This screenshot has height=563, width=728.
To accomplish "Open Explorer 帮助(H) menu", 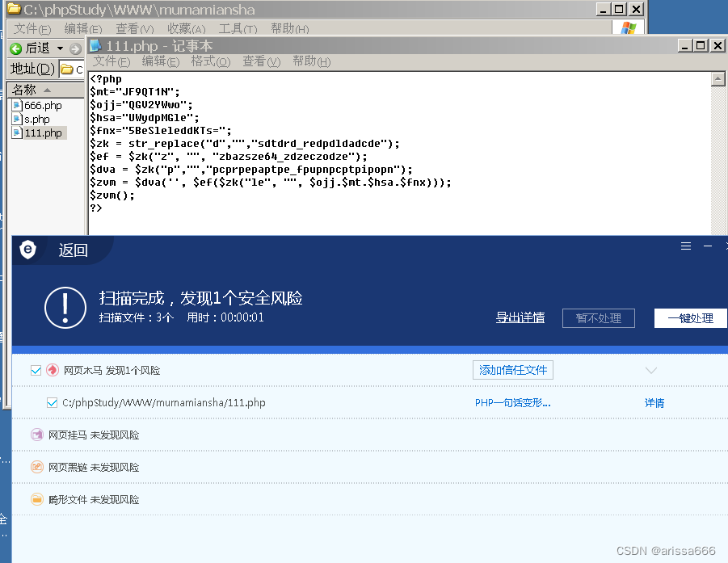I will 290,29.
